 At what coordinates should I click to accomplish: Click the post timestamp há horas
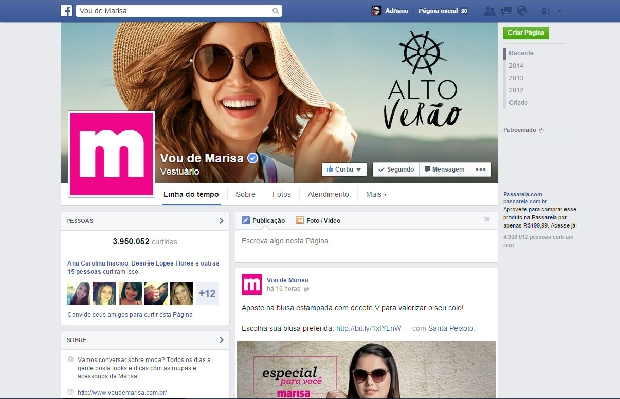click(x=283, y=289)
